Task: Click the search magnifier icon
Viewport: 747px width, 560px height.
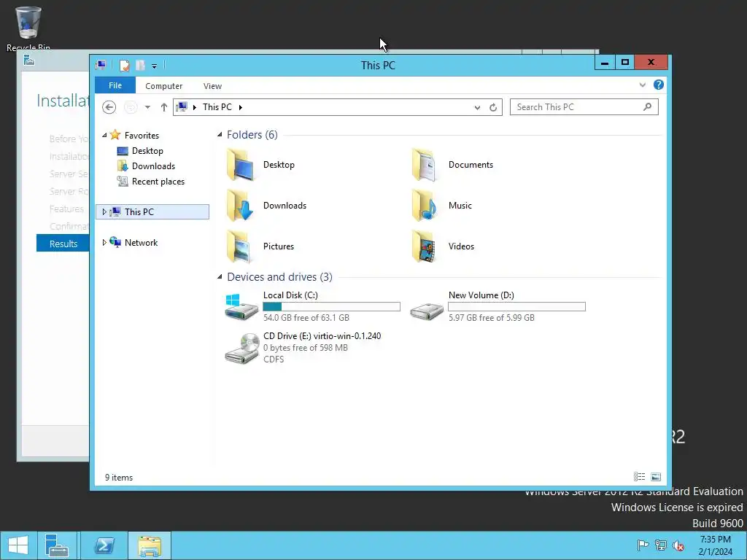Action: click(x=647, y=106)
